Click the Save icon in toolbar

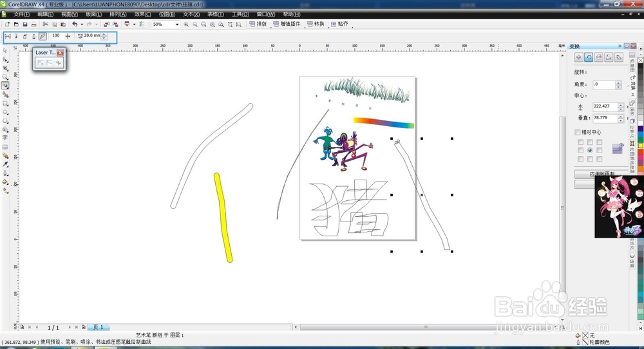tap(25, 24)
